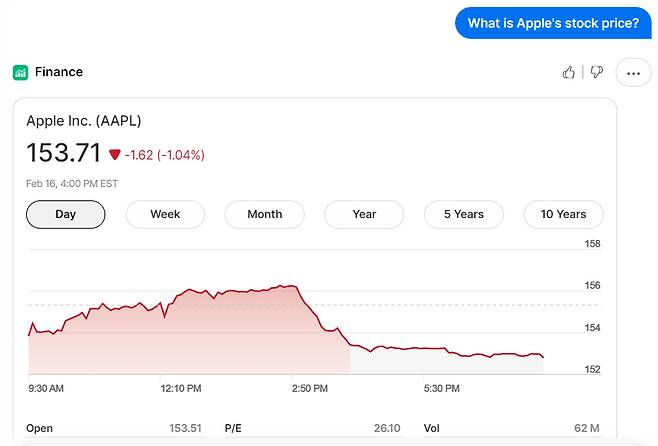Click the thumbs down icon

[596, 72]
